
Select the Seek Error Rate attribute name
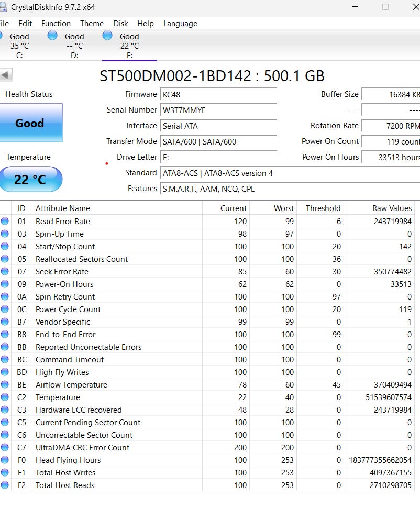click(62, 272)
